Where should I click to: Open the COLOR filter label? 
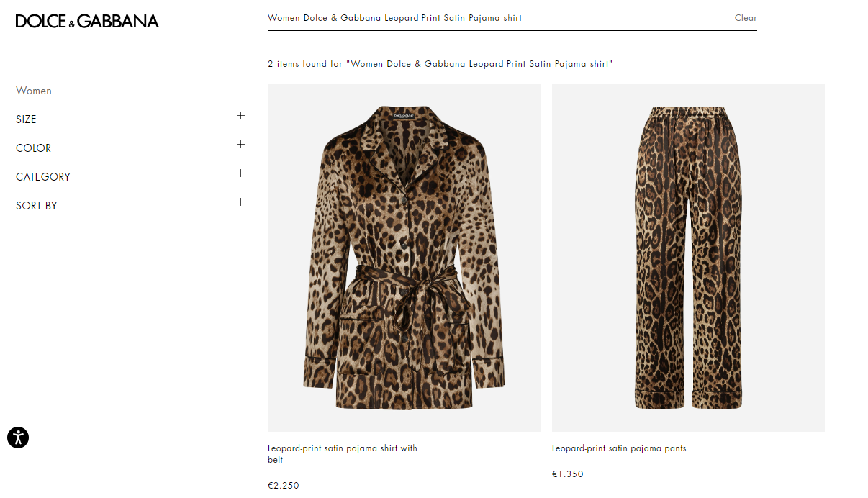pyautogui.click(x=33, y=148)
